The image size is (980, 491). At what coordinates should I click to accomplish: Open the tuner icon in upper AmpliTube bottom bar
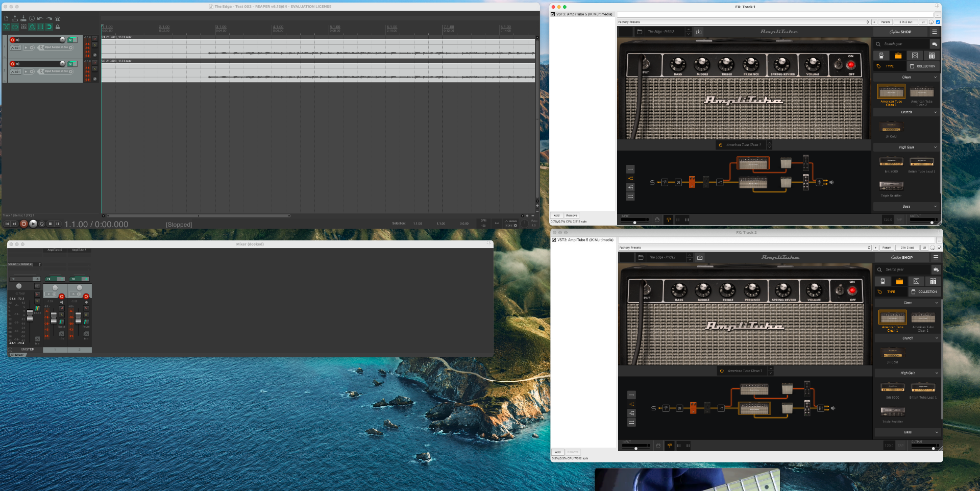pyautogui.click(x=669, y=220)
